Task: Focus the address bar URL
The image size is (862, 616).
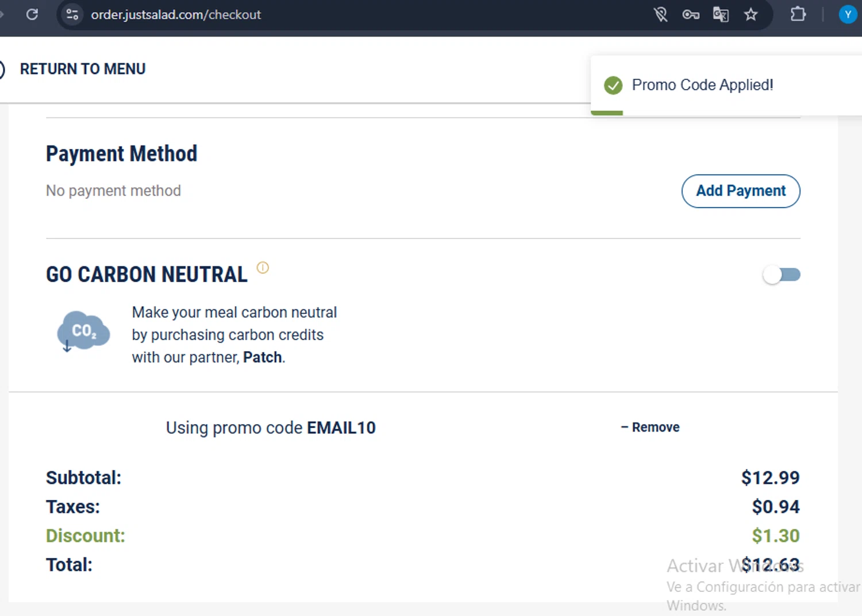Action: coord(176,14)
